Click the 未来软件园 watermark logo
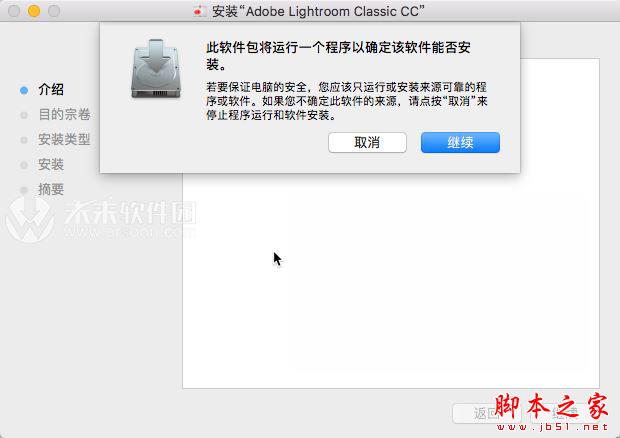 click(x=101, y=219)
